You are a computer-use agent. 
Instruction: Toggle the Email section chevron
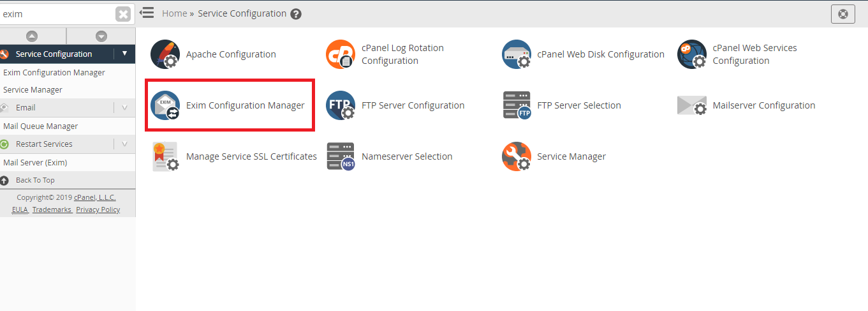124,107
